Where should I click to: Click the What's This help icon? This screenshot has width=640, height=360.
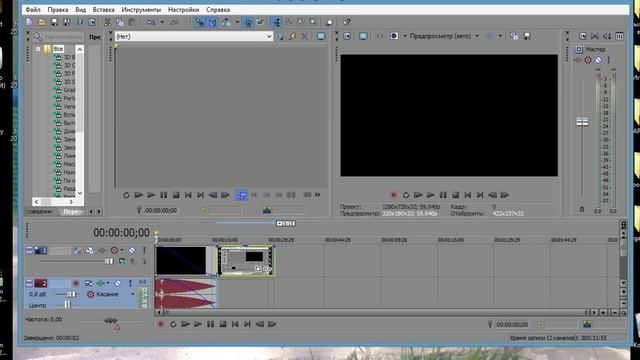347,22
